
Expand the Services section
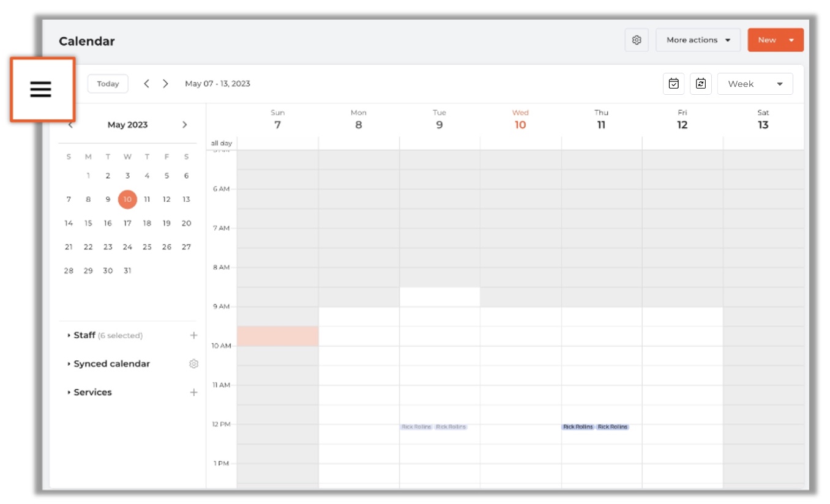(x=92, y=393)
